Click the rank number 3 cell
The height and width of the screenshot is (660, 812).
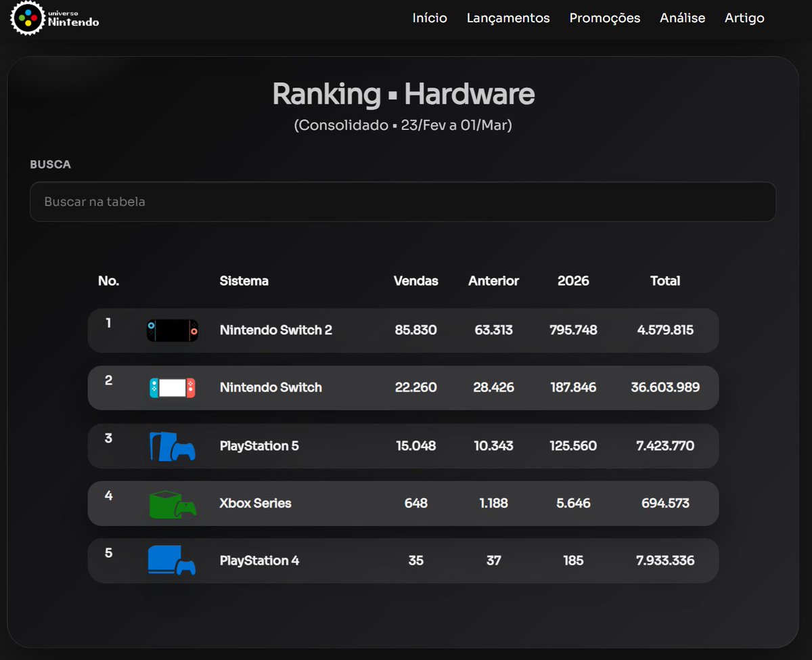(108, 438)
